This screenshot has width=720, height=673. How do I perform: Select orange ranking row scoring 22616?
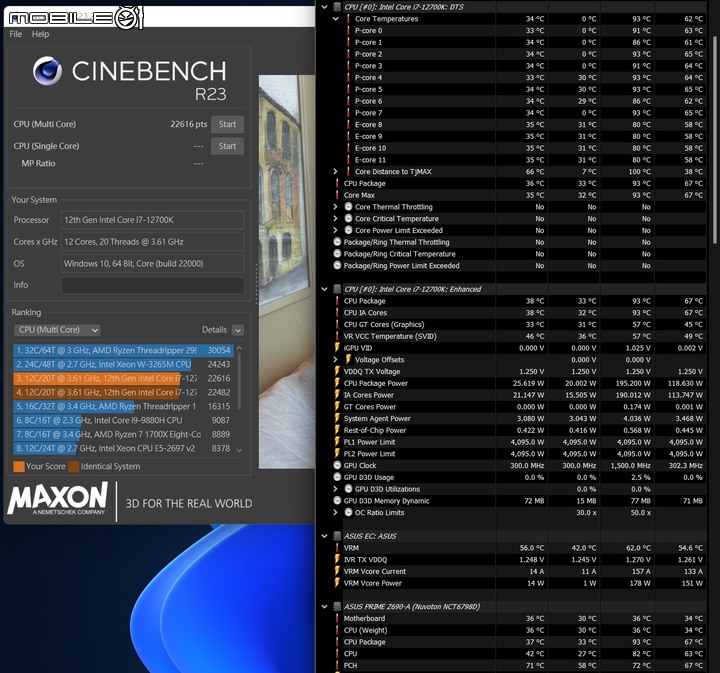pos(123,378)
